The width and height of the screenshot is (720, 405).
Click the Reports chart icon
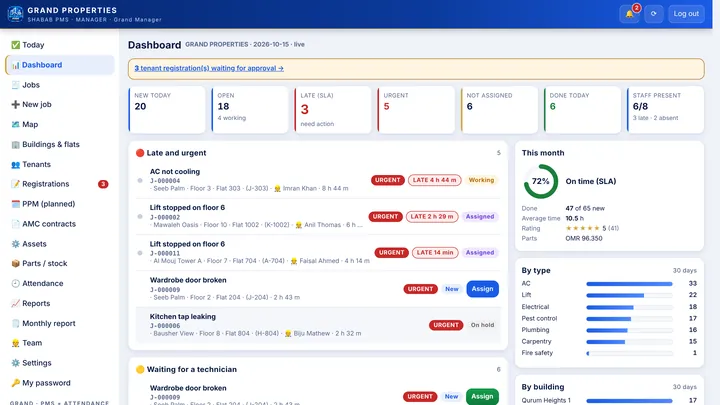(x=16, y=304)
